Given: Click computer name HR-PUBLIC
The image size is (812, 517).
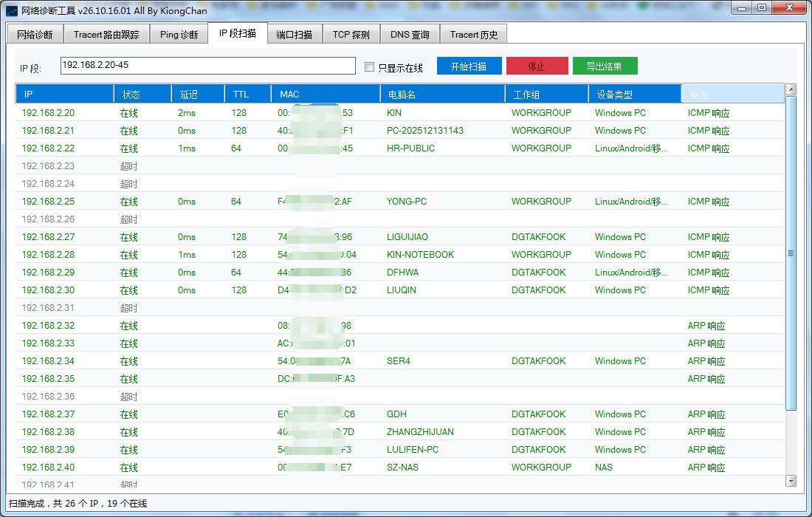Looking at the screenshot, I should click(410, 148).
